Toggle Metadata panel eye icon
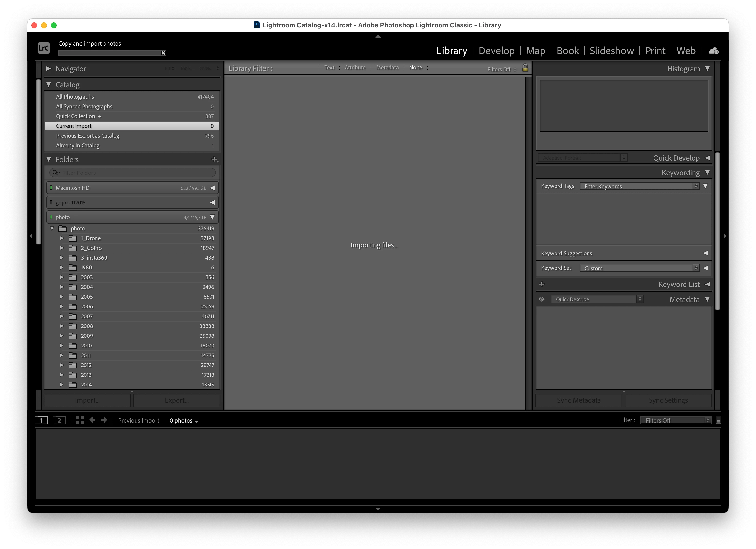756x549 pixels. coord(542,299)
